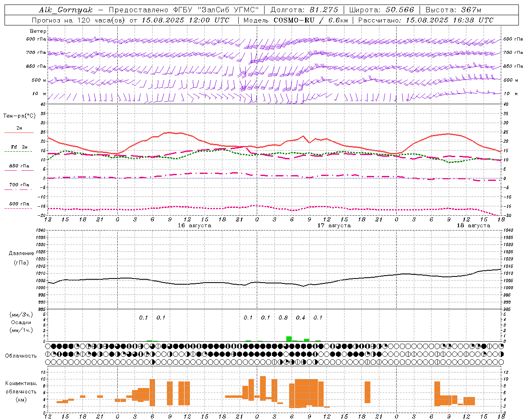525x420 pixels.
Task: Click the "(мм/3ч.)" precipitation unit label
Action: 21,315
